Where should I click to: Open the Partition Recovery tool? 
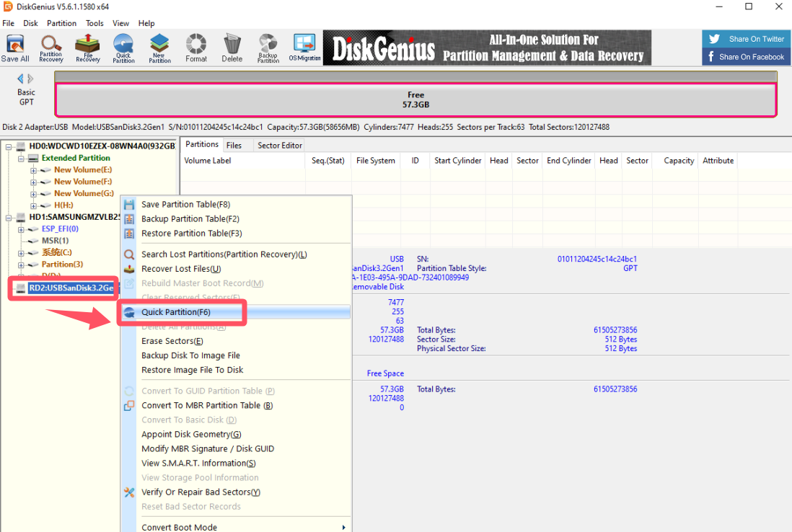[51, 48]
